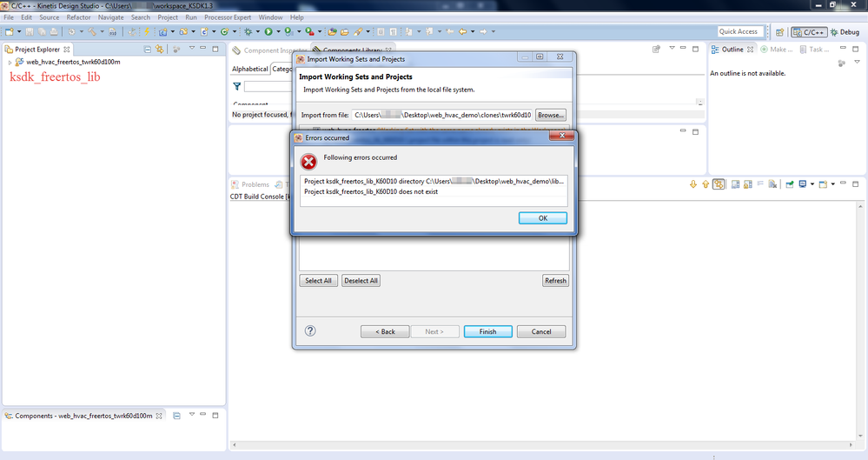Click the New Source Folder icon

183,32
